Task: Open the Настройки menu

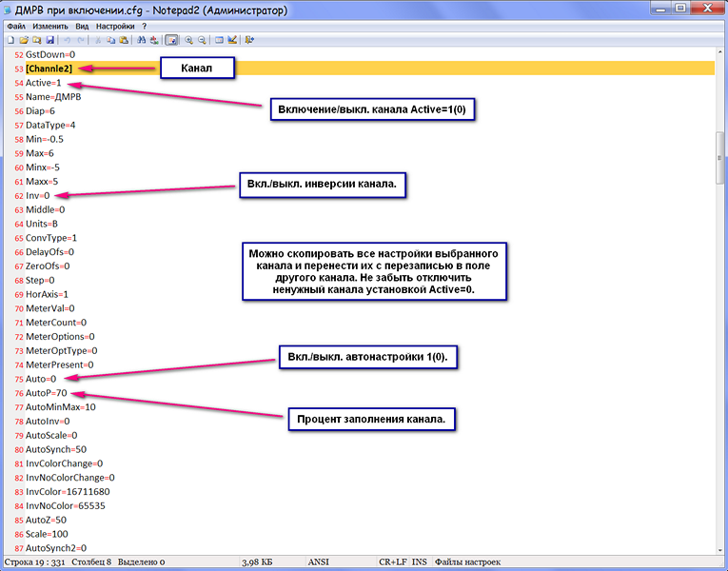Action: tap(115, 27)
